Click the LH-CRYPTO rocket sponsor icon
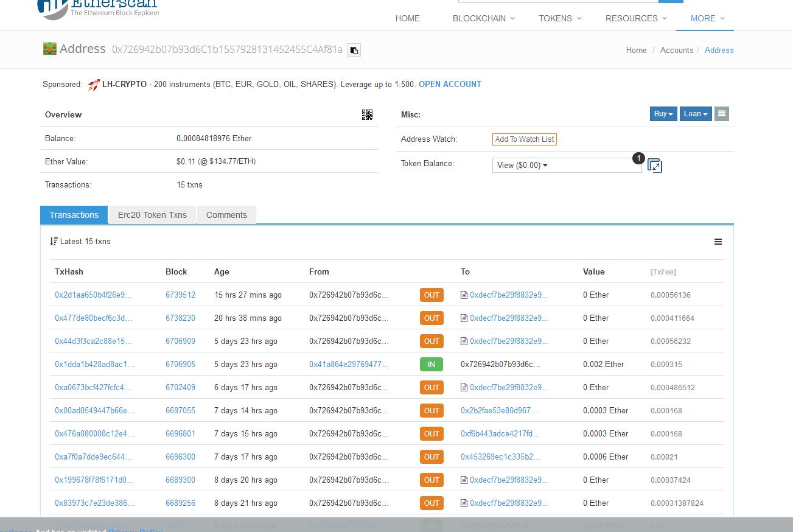 94,85
